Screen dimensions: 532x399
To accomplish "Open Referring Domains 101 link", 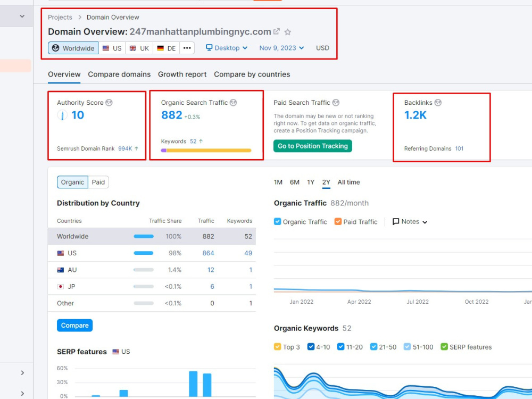I will (x=459, y=148).
